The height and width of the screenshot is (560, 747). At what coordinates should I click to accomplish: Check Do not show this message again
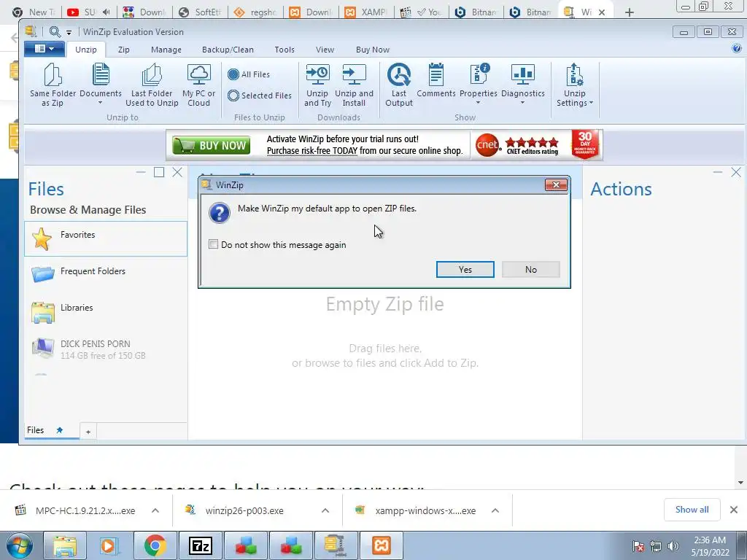click(214, 244)
